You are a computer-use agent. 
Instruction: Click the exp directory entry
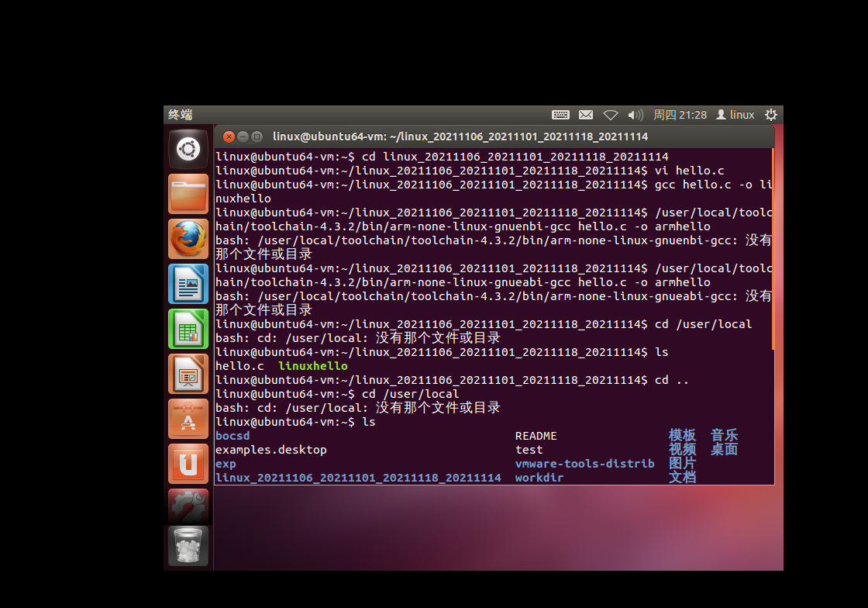(x=226, y=464)
